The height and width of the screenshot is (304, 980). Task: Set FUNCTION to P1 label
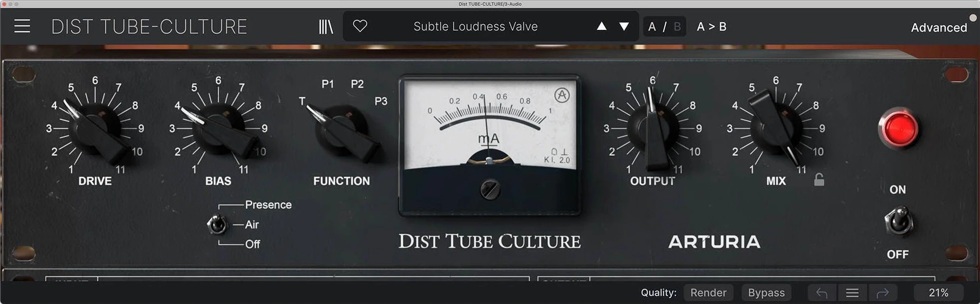pyautogui.click(x=327, y=84)
